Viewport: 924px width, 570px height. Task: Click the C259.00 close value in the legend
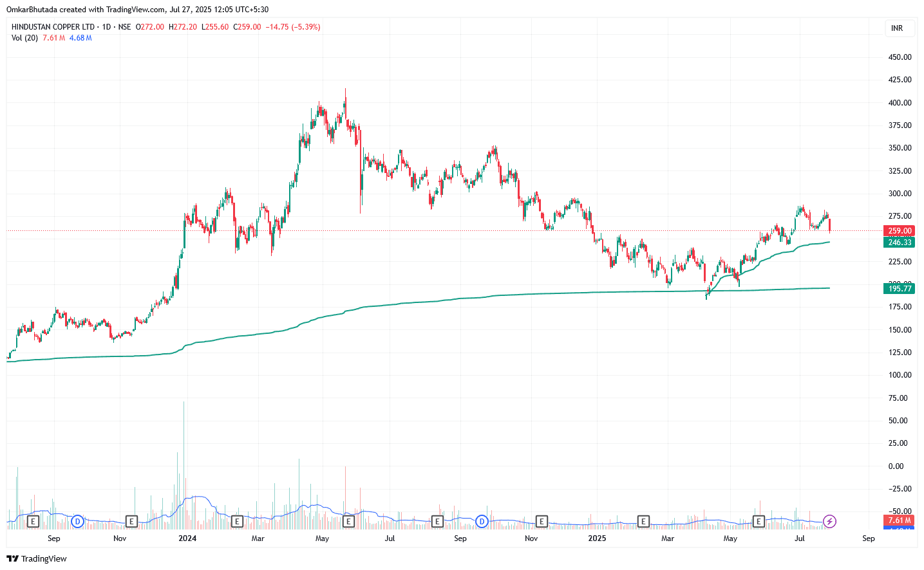coord(247,27)
